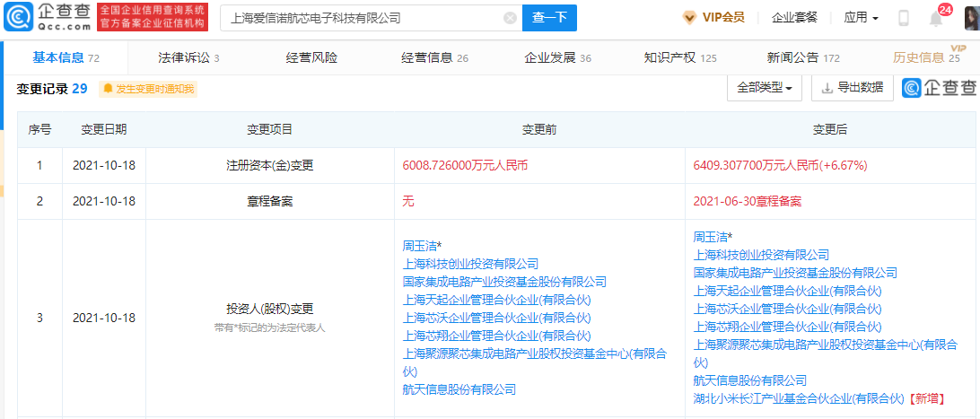
Task: Open 上海科技创业投资有限公司 in 变更后 column
Action: (761, 255)
